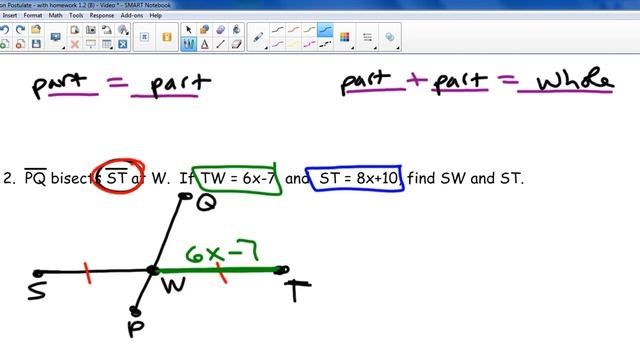Click the paste icon
The width and height of the screenshot is (640, 360).
pos(75,30)
